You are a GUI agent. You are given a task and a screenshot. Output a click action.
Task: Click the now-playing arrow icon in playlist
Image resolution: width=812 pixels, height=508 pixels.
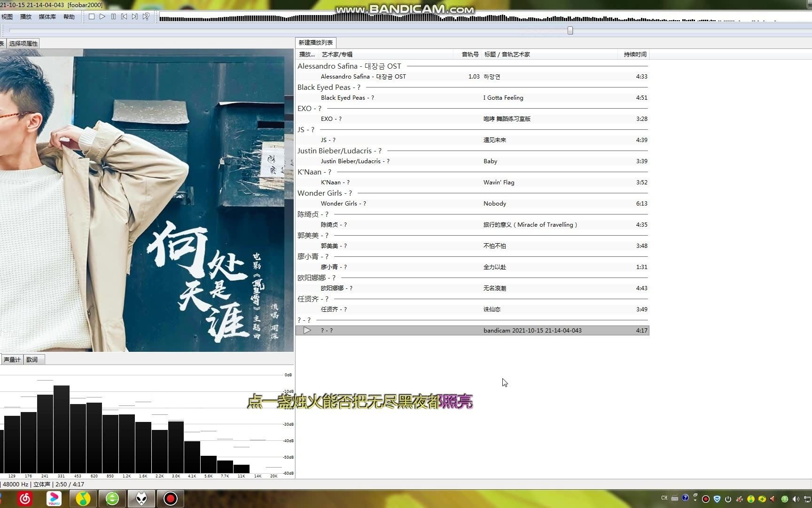click(x=307, y=330)
